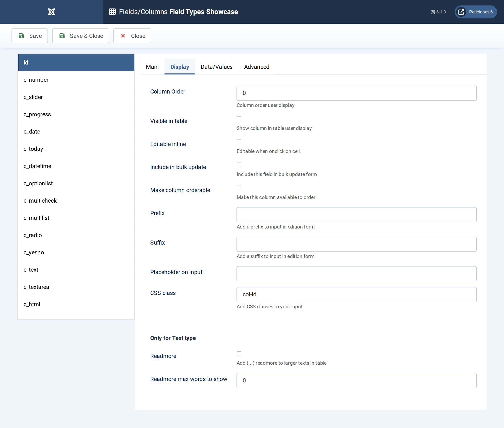Select the c_multicheck field

76,201
